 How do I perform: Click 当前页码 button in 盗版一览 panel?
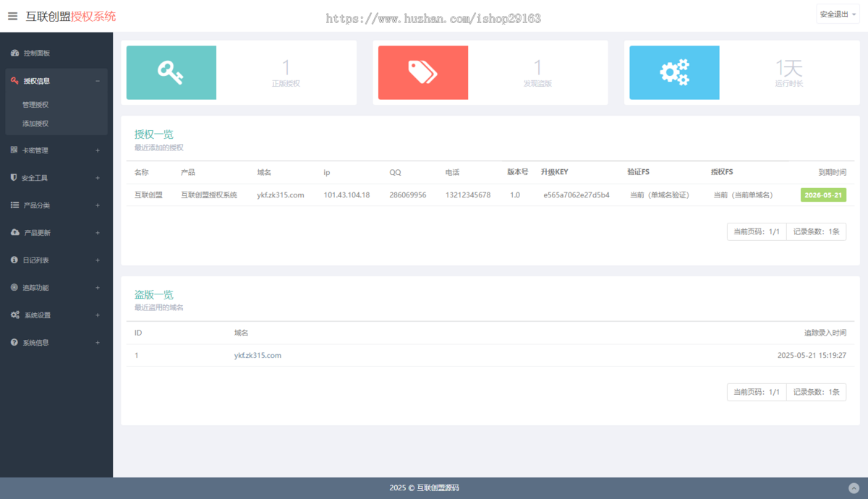[757, 392]
